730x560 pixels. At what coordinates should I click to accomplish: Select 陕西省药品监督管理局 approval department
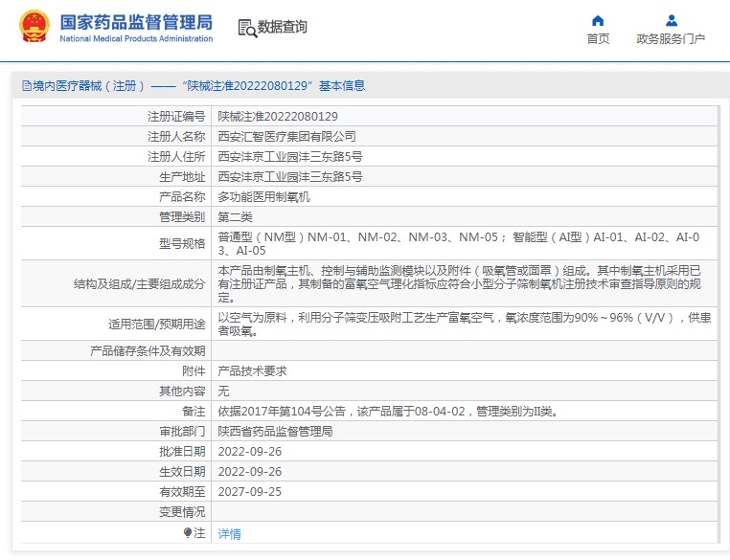[x=275, y=431]
